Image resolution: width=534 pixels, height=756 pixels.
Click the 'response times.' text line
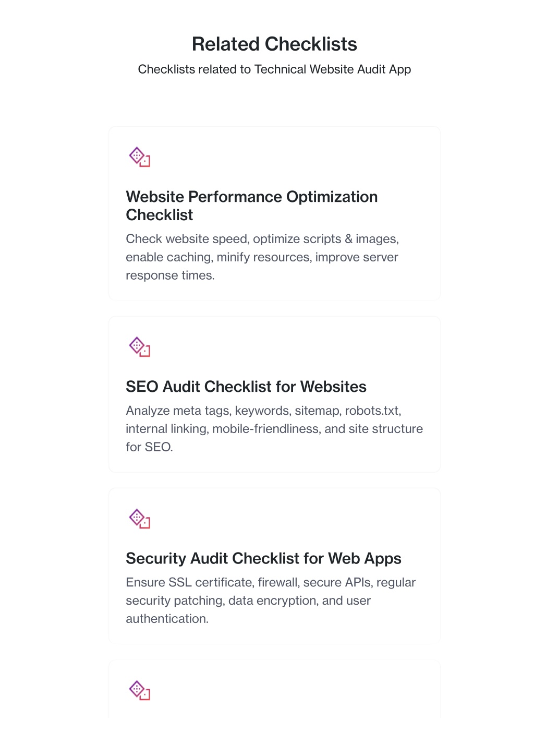(170, 275)
